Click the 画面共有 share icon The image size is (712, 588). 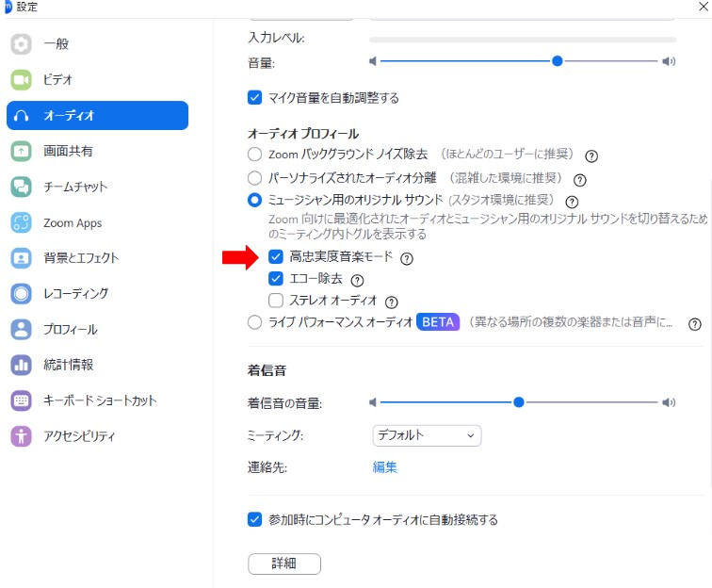click(x=21, y=152)
